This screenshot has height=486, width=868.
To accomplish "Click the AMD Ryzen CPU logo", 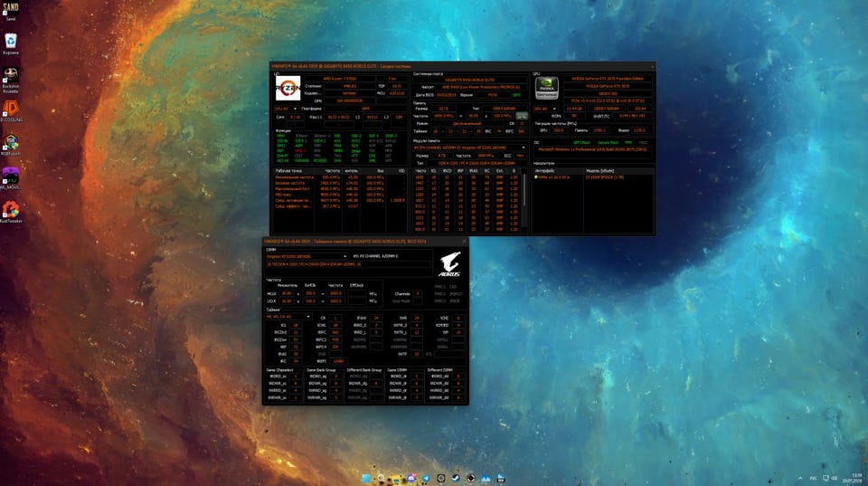I will (288, 88).
